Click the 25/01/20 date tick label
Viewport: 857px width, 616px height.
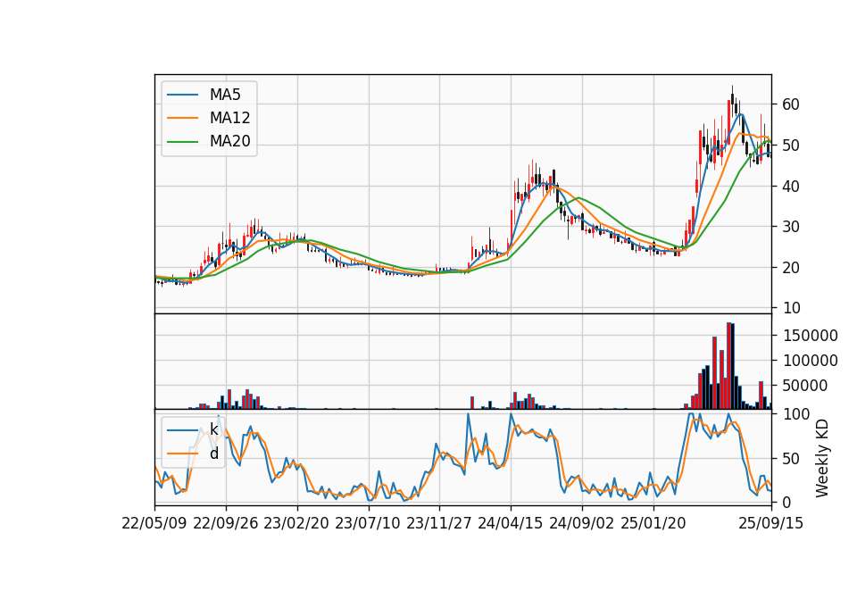[653, 523]
